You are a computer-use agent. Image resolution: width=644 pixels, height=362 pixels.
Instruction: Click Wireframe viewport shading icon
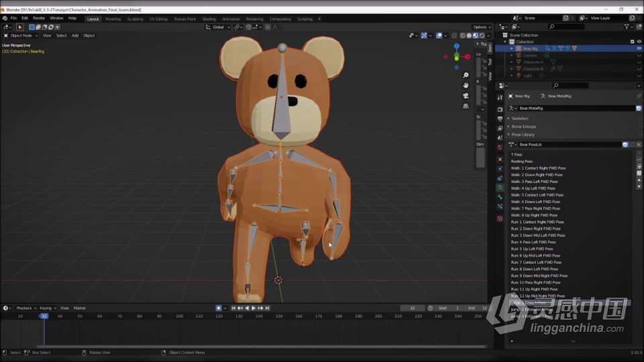[462, 36]
